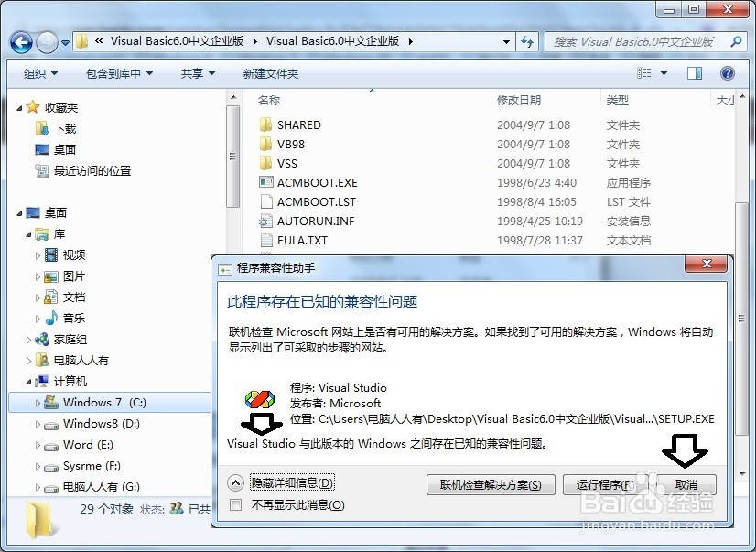The height and width of the screenshot is (552, 756).
Task: Click the Forward navigation arrow
Action: (48, 43)
